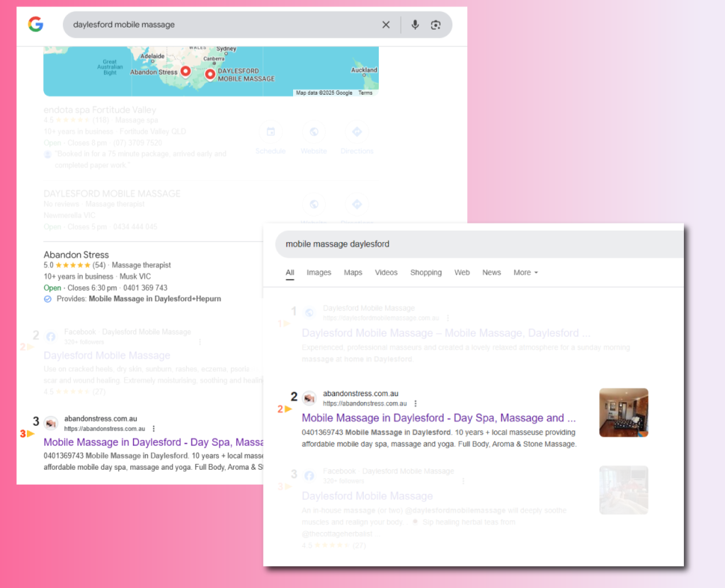The image size is (725, 588).
Task: Switch to the Maps tab
Action: coord(353,272)
